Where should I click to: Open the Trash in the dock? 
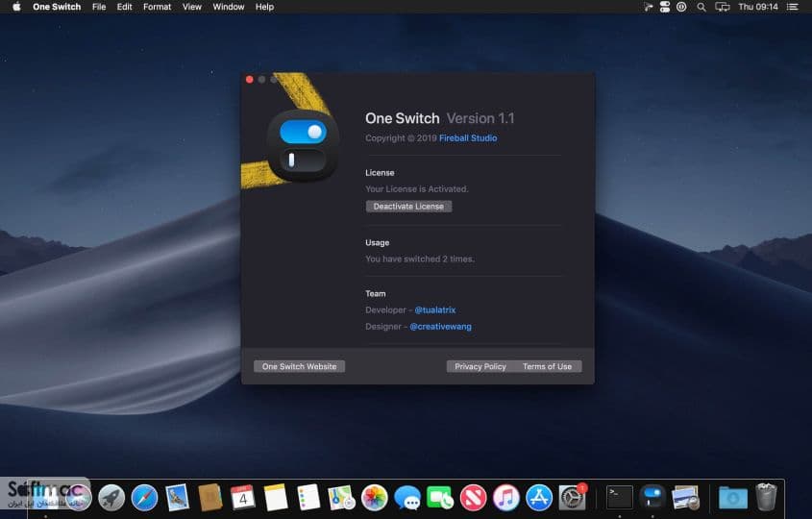[767, 497]
